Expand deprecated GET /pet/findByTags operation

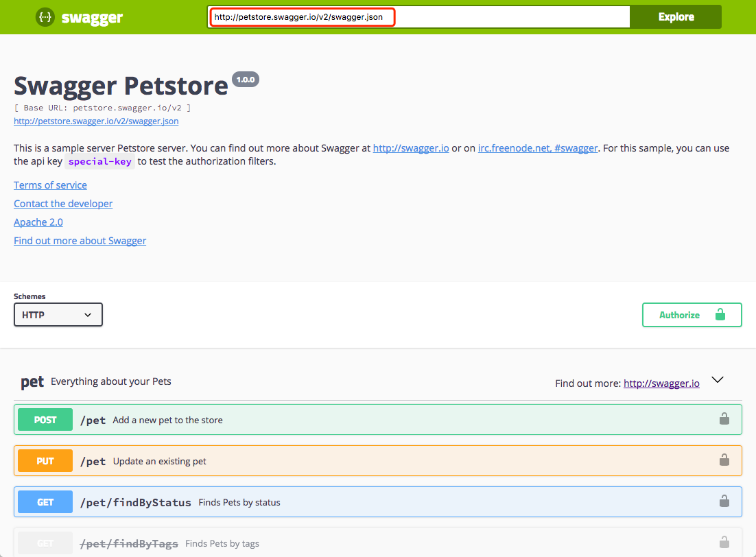pyautogui.click(x=378, y=543)
